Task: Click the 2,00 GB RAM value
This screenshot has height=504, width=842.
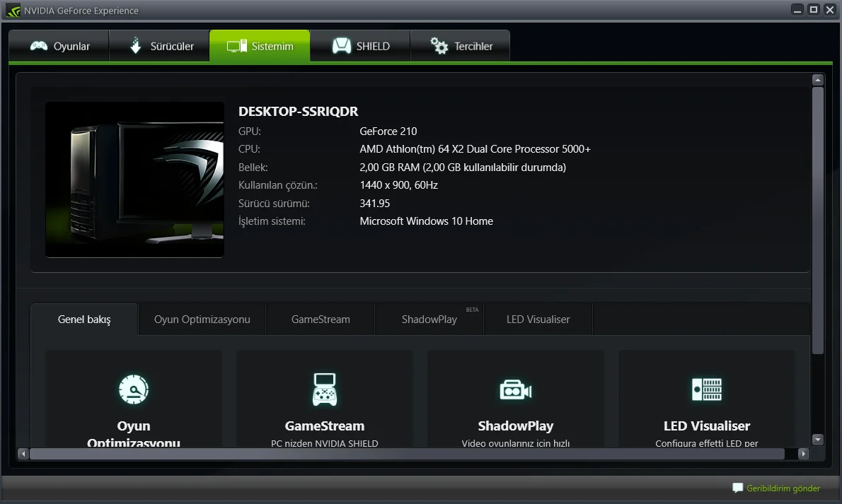Action: [463, 168]
